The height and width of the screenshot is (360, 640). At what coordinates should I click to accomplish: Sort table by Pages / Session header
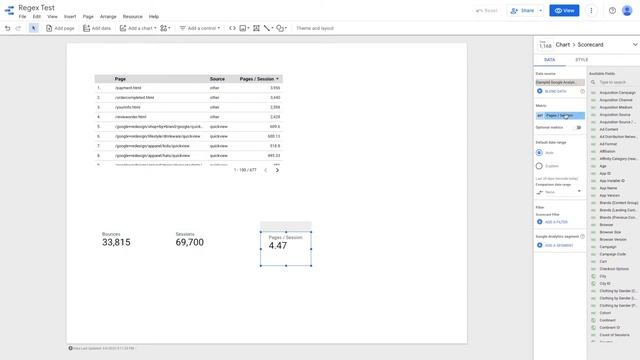pos(259,79)
